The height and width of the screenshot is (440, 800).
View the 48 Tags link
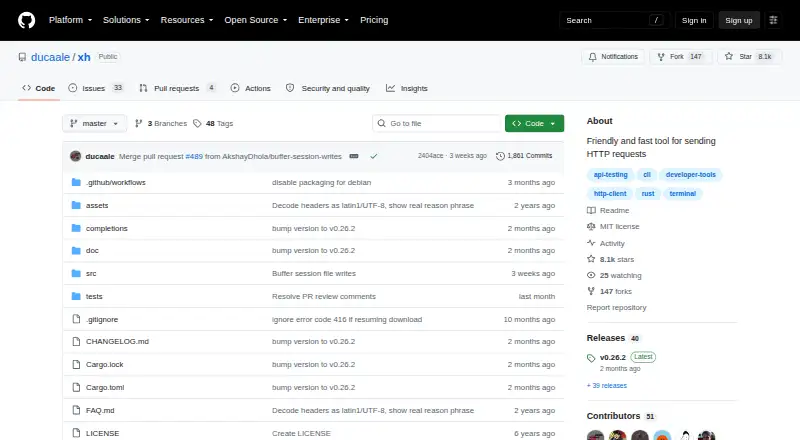point(213,124)
